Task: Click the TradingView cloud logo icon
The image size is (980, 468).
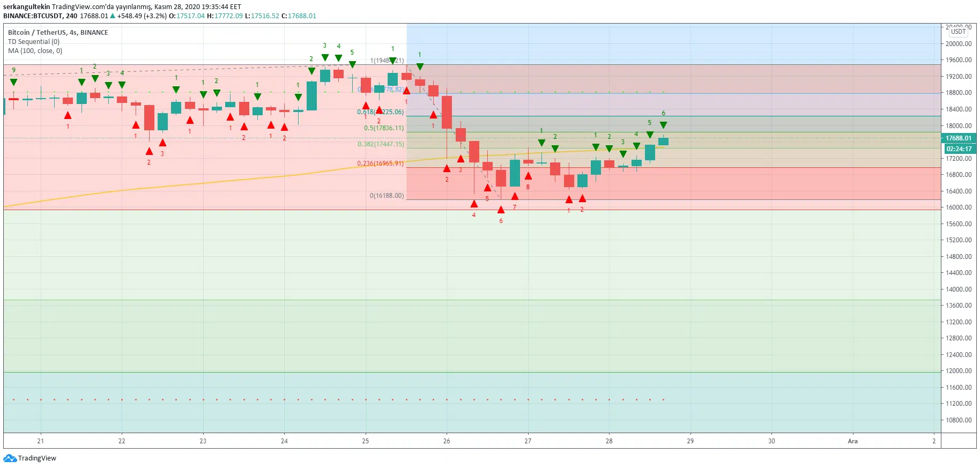Action: 10,458
